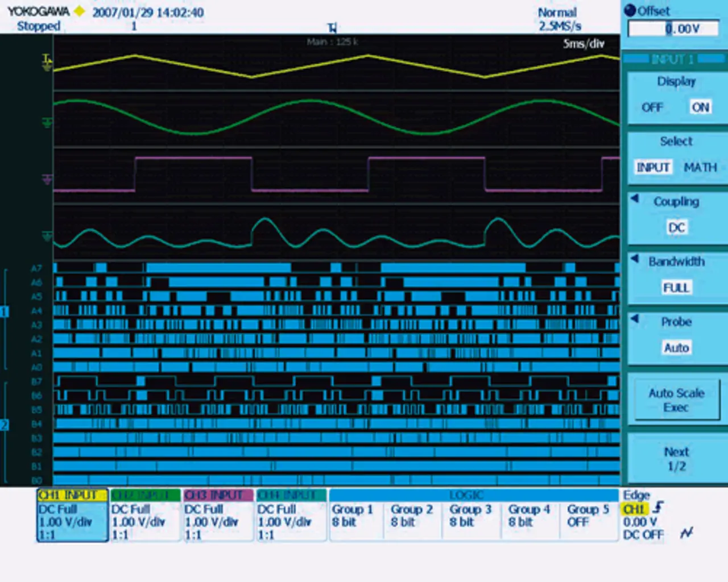
Task: Set Display to ON
Action: coord(700,107)
